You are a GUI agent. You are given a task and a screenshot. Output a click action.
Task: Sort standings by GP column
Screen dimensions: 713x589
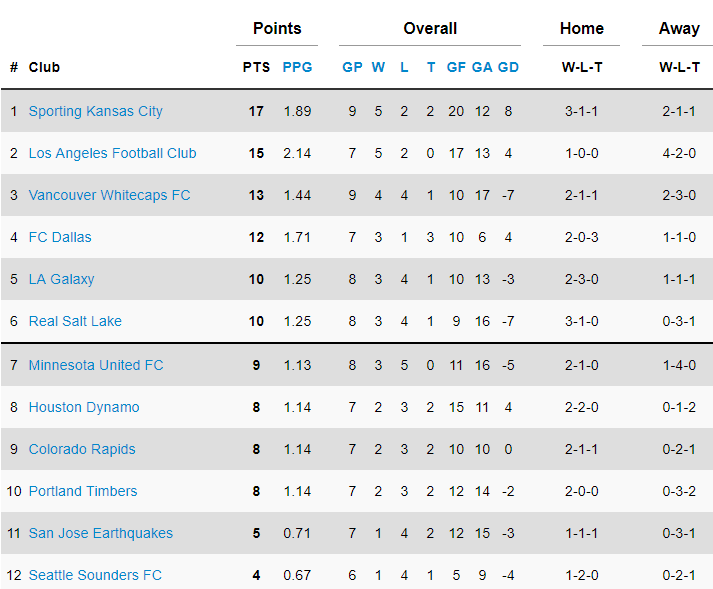[352, 67]
